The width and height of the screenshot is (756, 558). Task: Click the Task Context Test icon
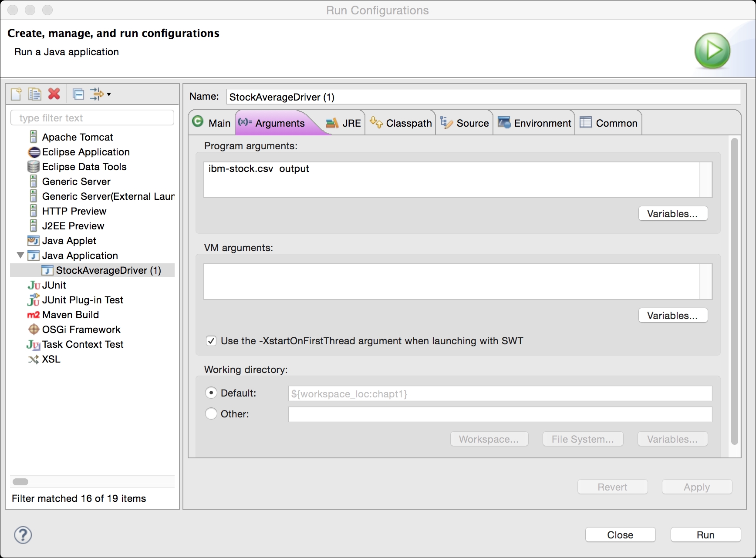click(34, 345)
